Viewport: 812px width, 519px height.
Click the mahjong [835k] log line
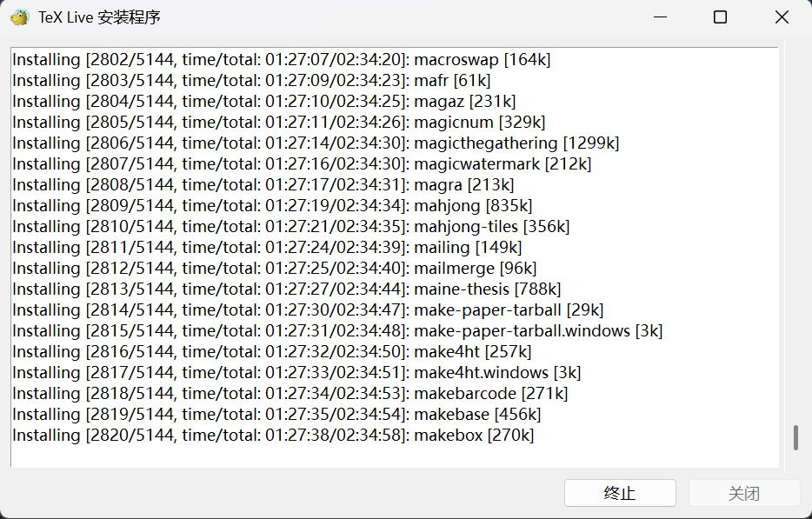(272, 206)
